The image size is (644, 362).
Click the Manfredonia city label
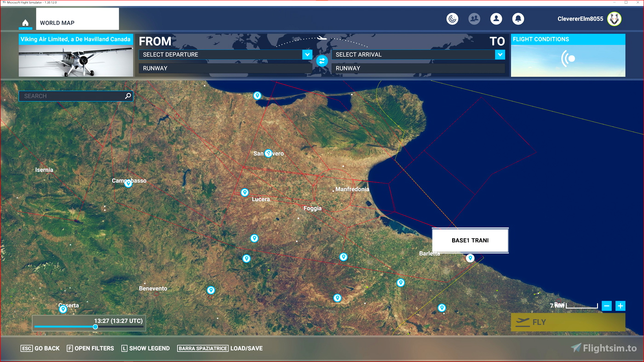(352, 189)
